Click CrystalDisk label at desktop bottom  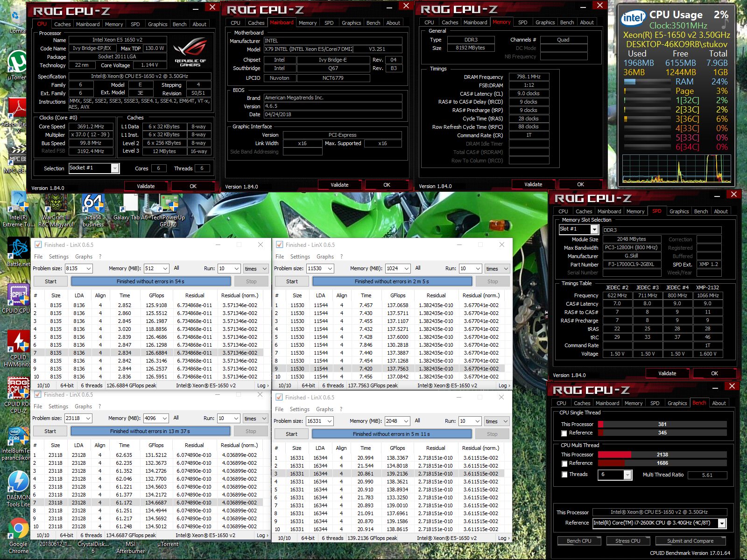(x=93, y=547)
